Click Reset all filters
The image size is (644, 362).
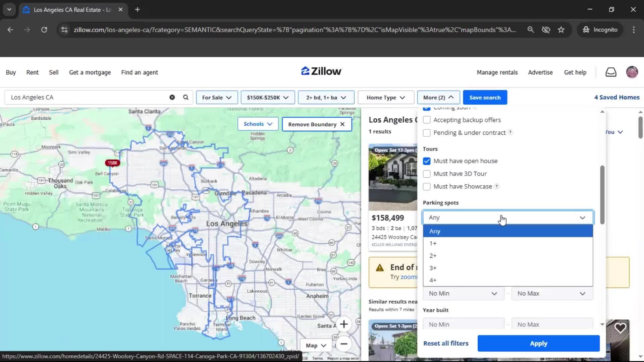click(445, 343)
